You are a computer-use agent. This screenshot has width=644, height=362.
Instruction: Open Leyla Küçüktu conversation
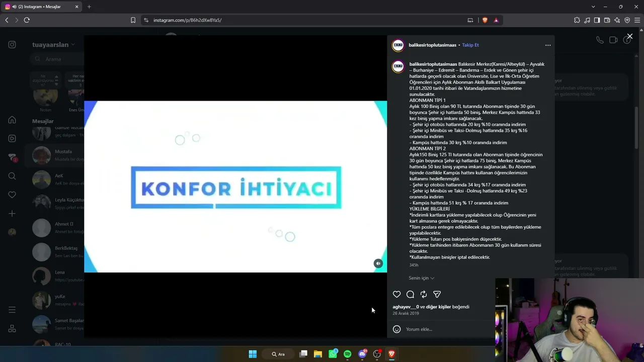coord(55,203)
